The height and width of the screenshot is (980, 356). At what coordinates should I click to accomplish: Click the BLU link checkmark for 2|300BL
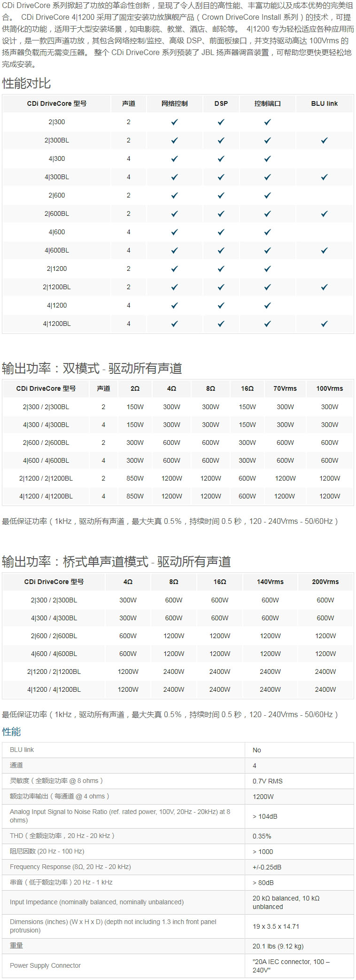click(x=324, y=140)
